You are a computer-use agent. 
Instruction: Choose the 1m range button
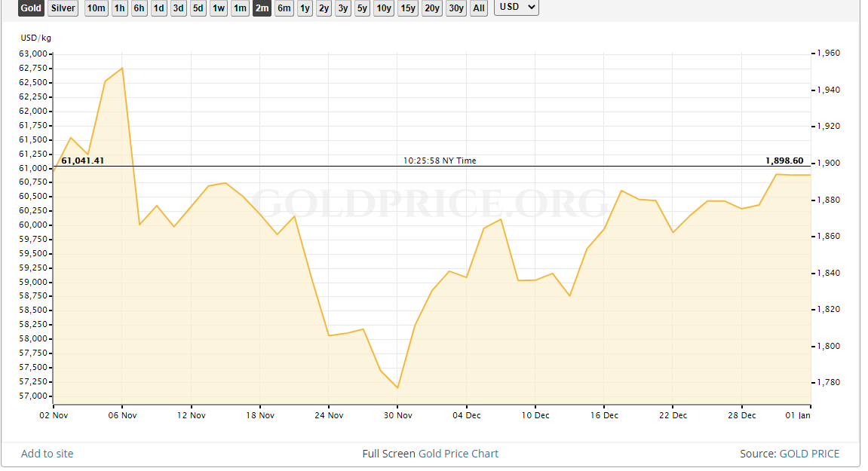[240, 8]
